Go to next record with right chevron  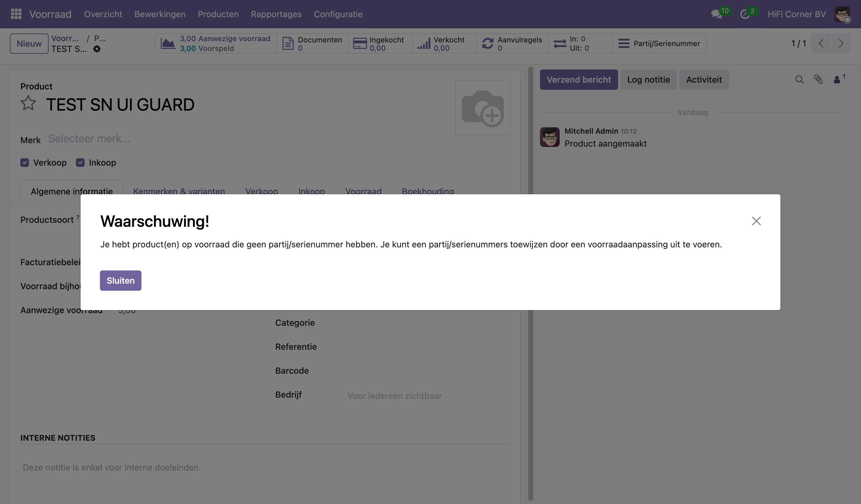pos(841,43)
